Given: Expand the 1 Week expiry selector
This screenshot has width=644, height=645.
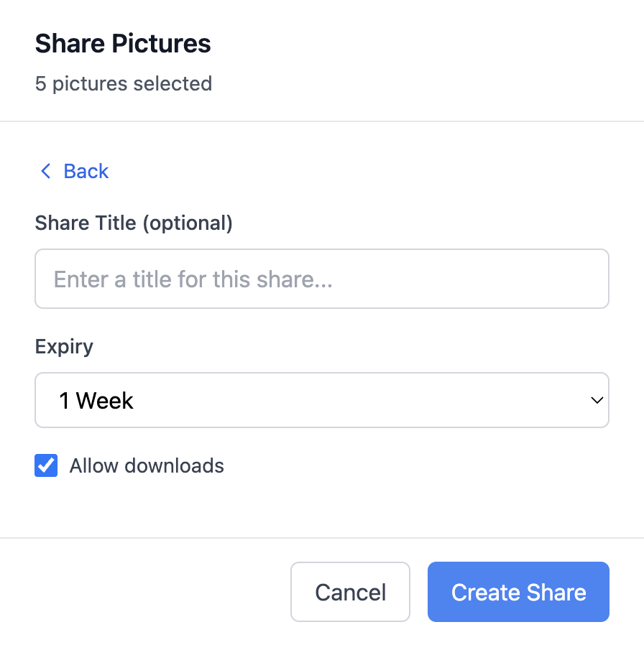Looking at the screenshot, I should coord(321,400).
